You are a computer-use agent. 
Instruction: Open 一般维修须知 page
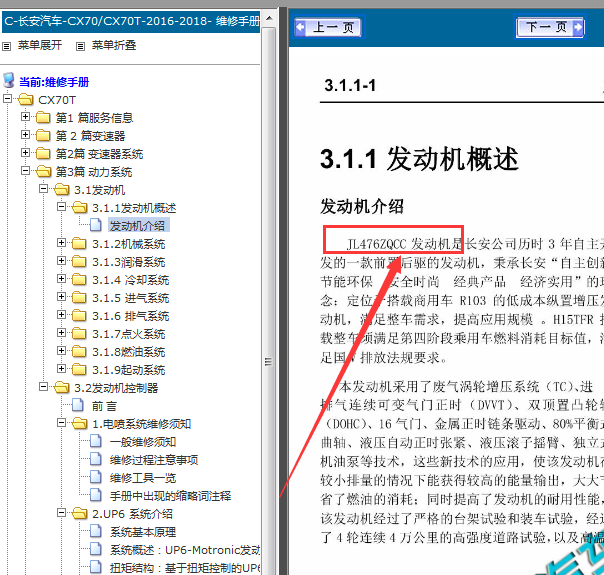(x=143, y=442)
